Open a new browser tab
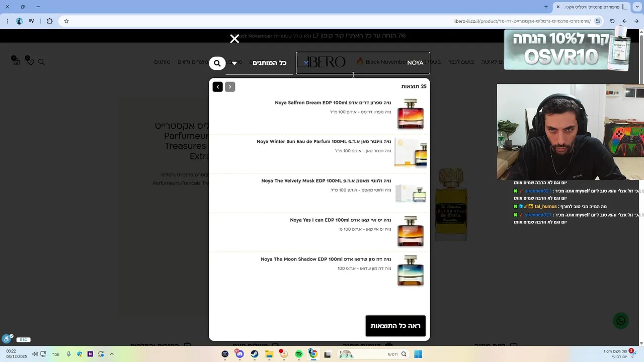 click(546, 7)
